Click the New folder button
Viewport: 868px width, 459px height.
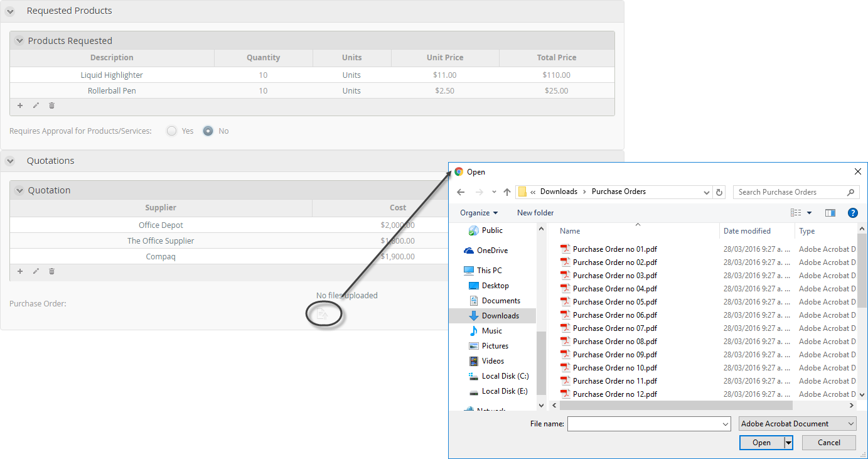[x=535, y=213]
